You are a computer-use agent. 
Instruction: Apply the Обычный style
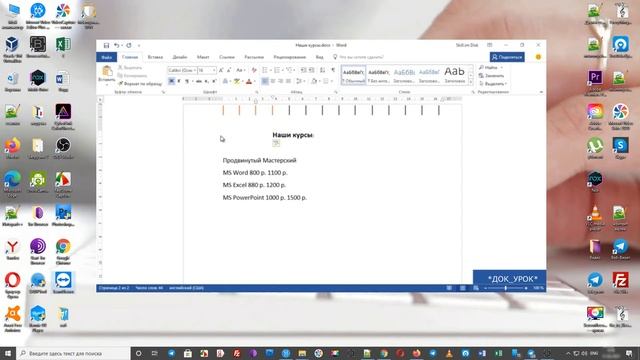tap(353, 75)
